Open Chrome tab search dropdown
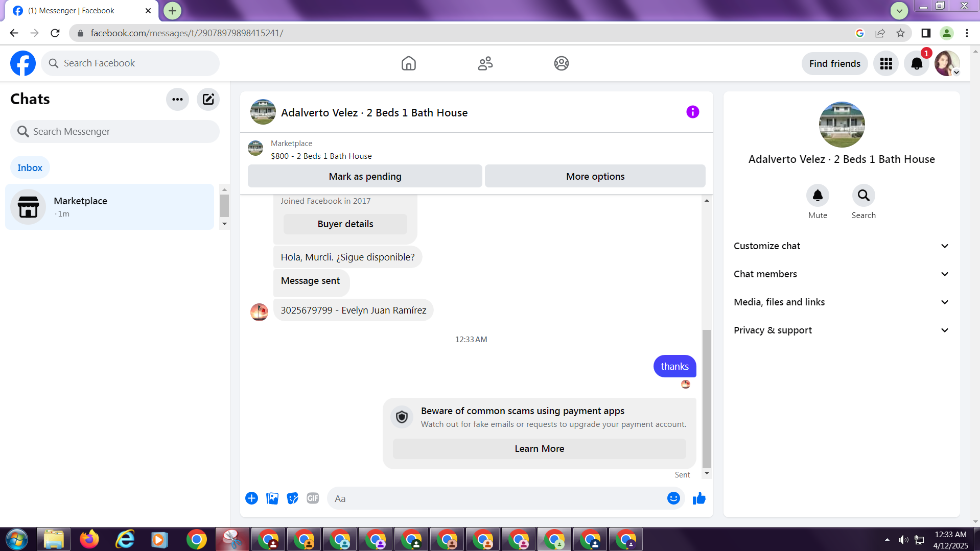 [x=899, y=10]
